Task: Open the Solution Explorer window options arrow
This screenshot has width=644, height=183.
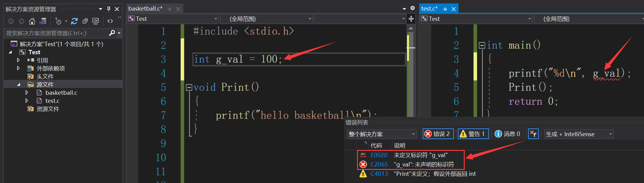Action: click(101, 9)
